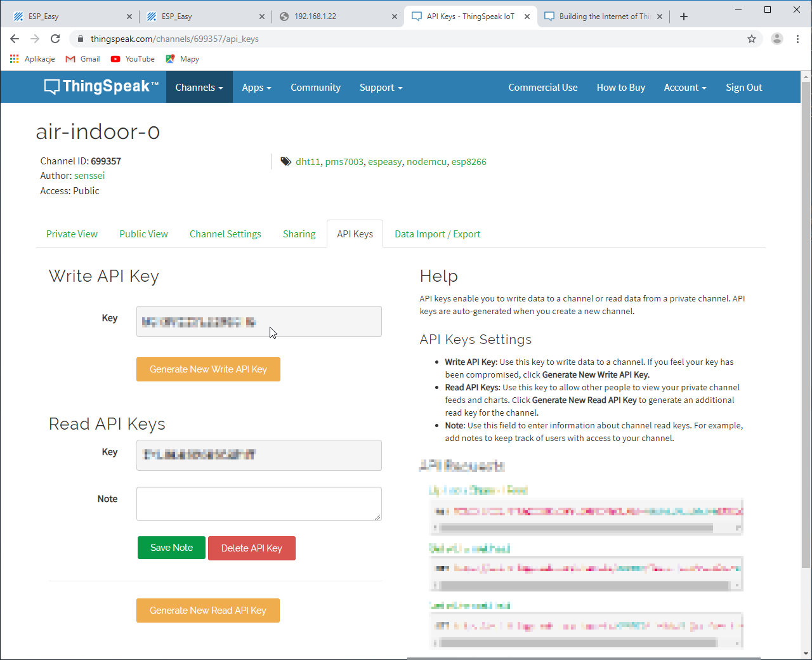Close the API Keys - ThingSpeak tab
This screenshot has width=812, height=660.
tap(527, 16)
